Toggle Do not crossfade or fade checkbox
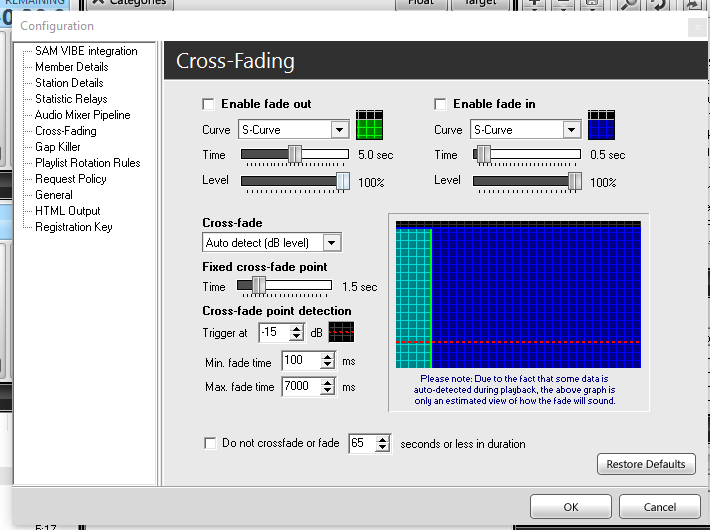This screenshot has height=530, width=710. 209,444
